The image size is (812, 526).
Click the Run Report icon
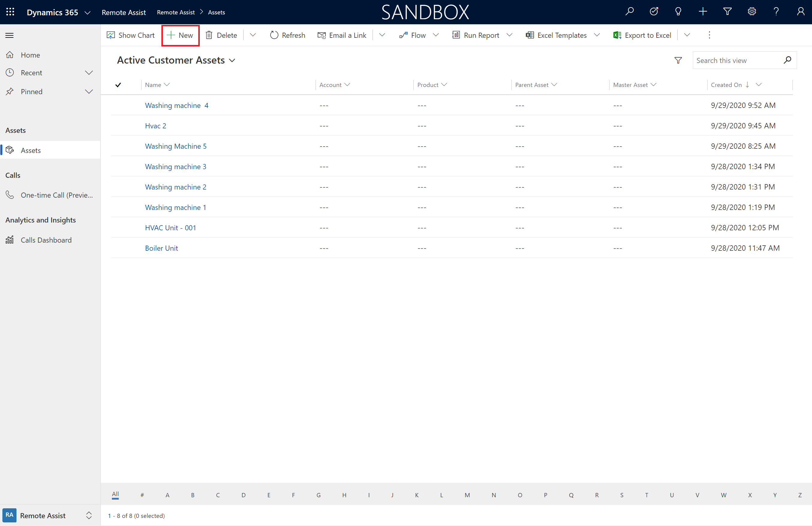click(x=456, y=35)
